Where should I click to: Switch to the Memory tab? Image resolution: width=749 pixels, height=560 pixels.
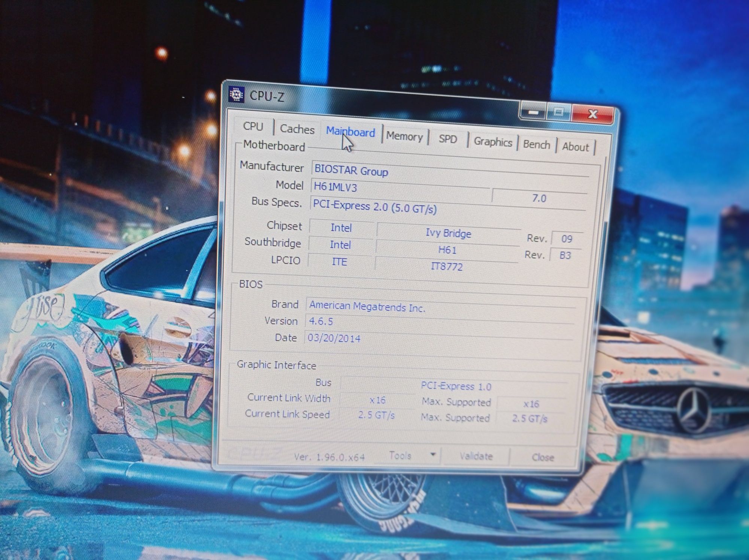tap(404, 136)
